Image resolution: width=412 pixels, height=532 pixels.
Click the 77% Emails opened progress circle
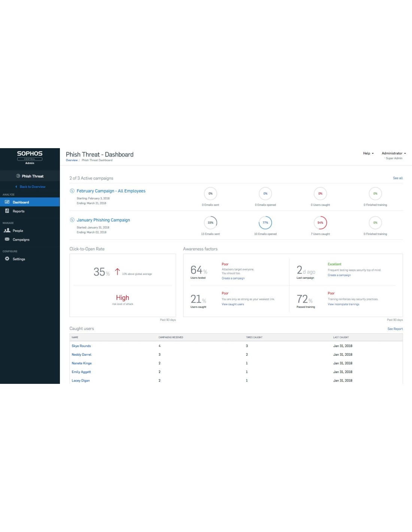[265, 223]
